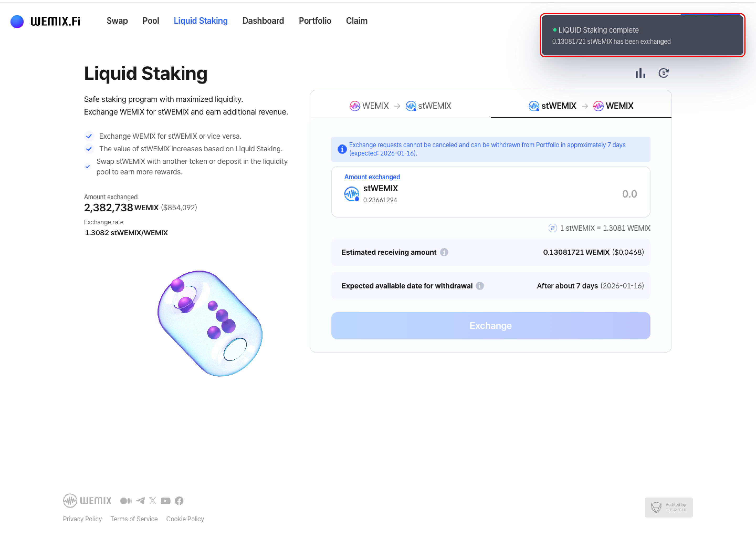Open the YouTube social icon

point(165,500)
